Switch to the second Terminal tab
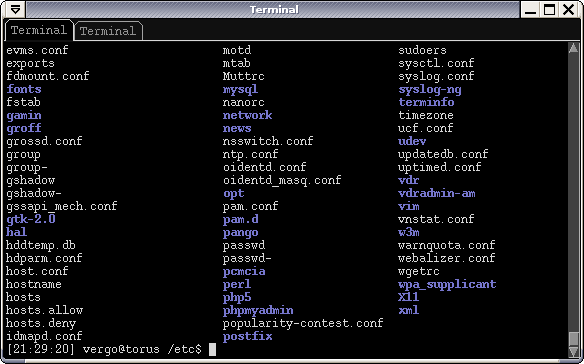This screenshot has height=364, width=584. pos(108,31)
